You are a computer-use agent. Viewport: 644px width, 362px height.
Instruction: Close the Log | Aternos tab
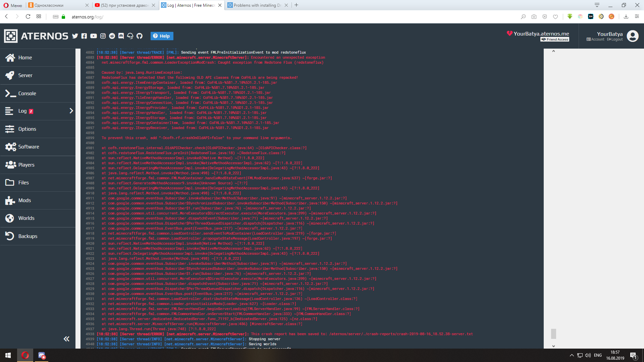click(x=220, y=5)
